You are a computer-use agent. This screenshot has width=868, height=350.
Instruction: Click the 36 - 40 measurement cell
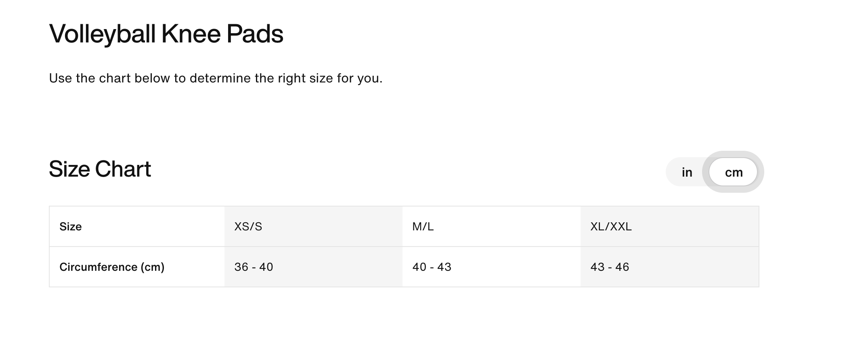254,267
